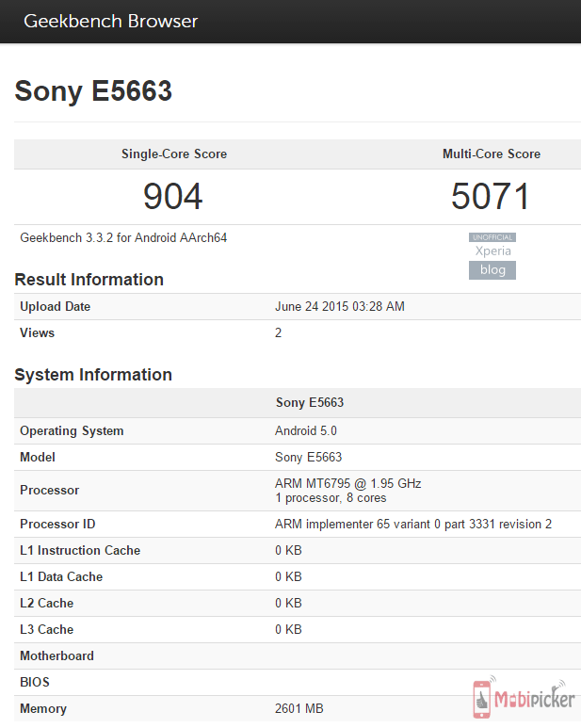Click the Motherboard row label
The height and width of the screenshot is (728, 581).
click(57, 656)
